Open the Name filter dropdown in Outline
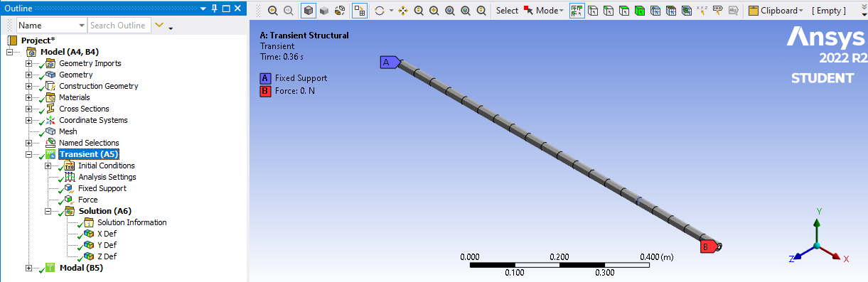The height and width of the screenshot is (282, 868). pos(51,26)
